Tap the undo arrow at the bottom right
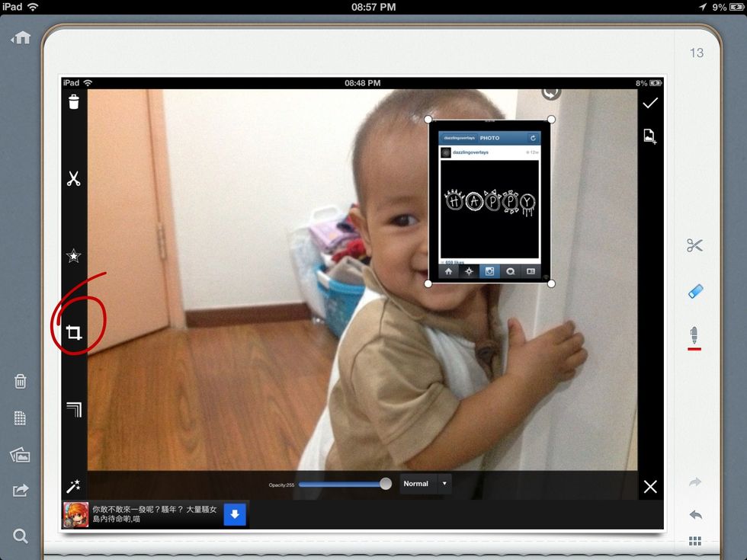747x560 pixels. (x=695, y=515)
